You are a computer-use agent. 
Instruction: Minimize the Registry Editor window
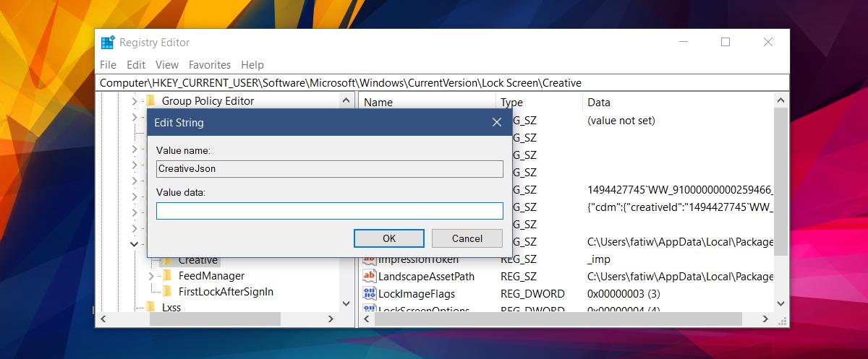click(x=683, y=42)
